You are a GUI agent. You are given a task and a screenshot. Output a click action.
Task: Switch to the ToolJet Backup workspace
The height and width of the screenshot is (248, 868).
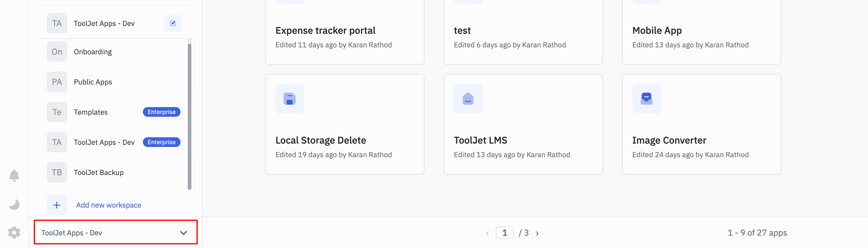pos(98,172)
